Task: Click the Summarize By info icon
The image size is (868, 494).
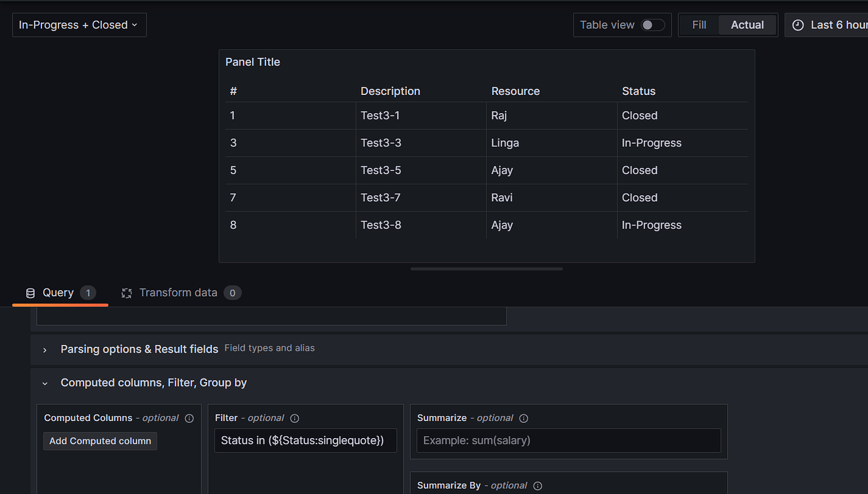Action: coord(537,485)
